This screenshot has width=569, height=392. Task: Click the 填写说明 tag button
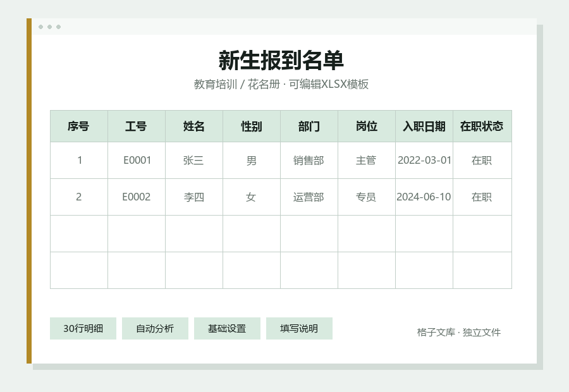click(x=299, y=329)
